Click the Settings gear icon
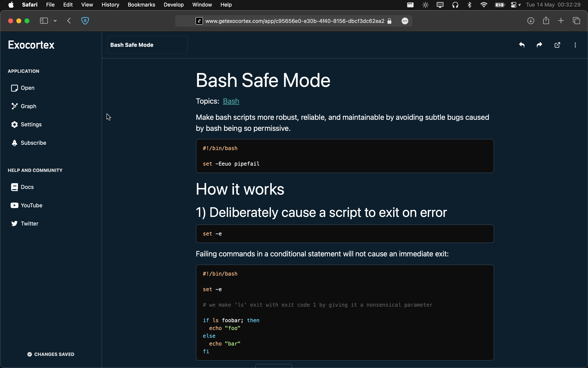 pyautogui.click(x=14, y=124)
